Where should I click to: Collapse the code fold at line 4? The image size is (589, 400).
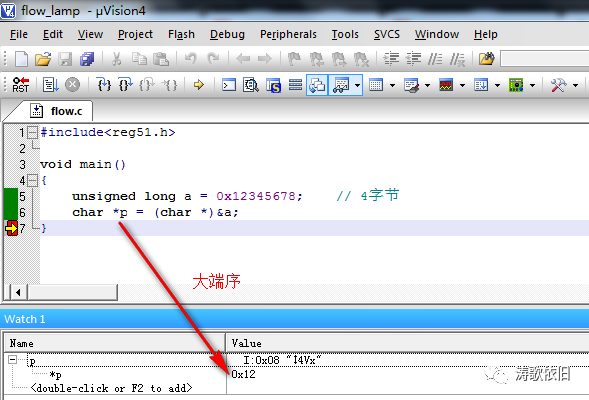33,181
